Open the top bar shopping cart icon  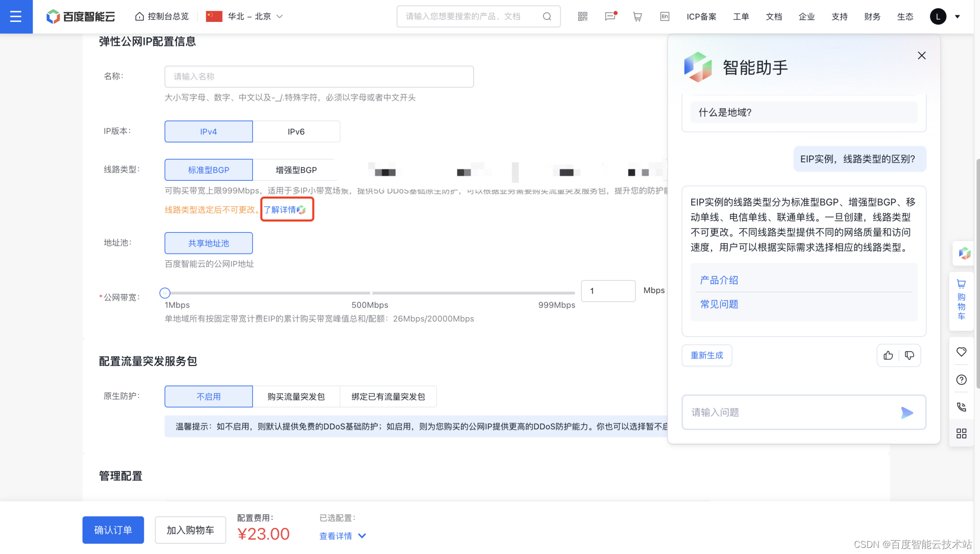pyautogui.click(x=638, y=16)
